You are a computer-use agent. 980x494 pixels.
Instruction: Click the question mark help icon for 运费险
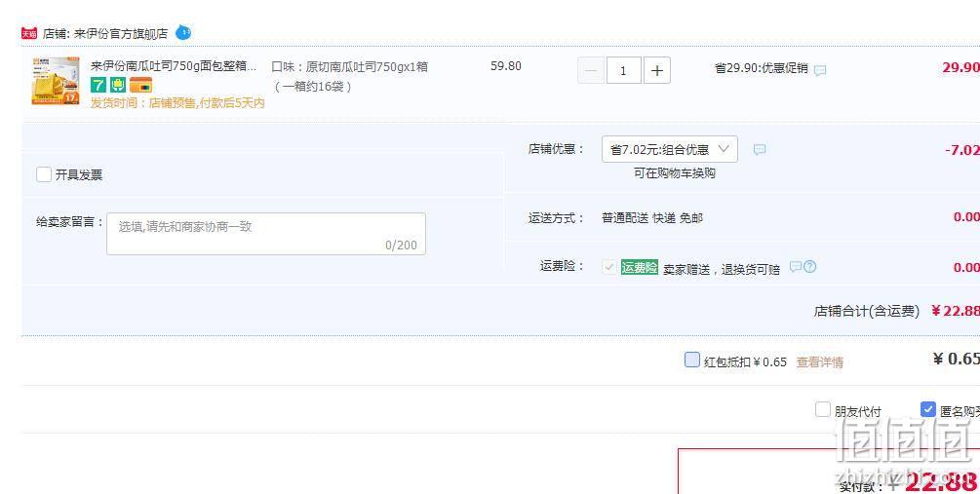pos(810,267)
